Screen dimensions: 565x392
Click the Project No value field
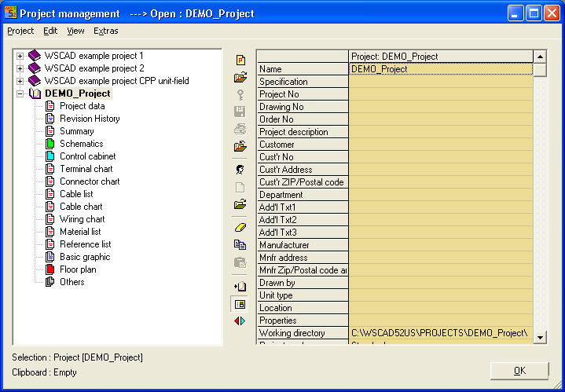pyautogui.click(x=441, y=94)
